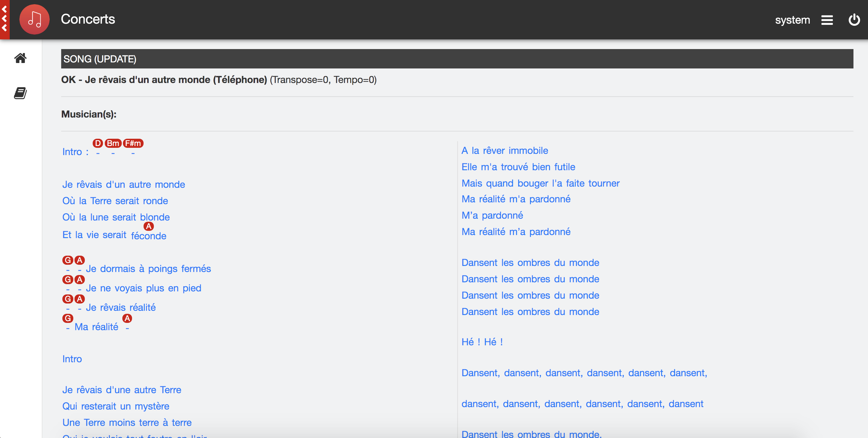Click A chord before 'Je rêvais réalité'
This screenshot has width=868, height=438.
click(x=80, y=299)
